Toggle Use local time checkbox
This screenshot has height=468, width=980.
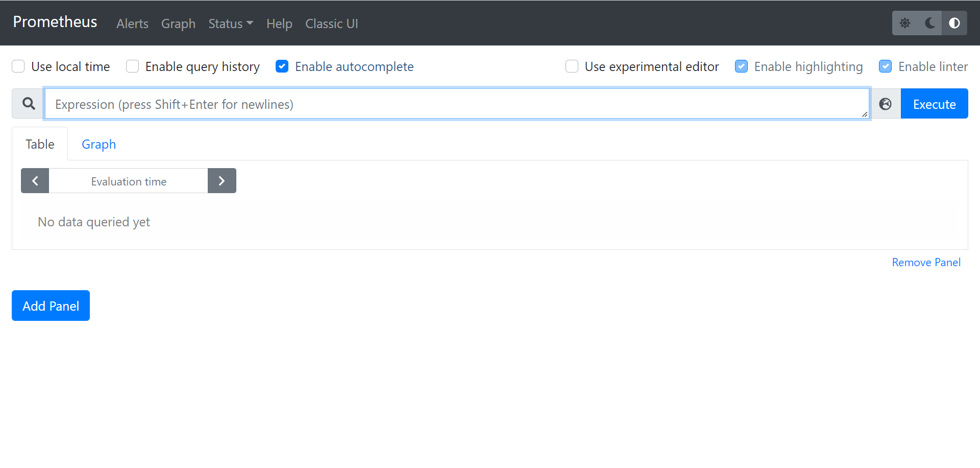[18, 66]
